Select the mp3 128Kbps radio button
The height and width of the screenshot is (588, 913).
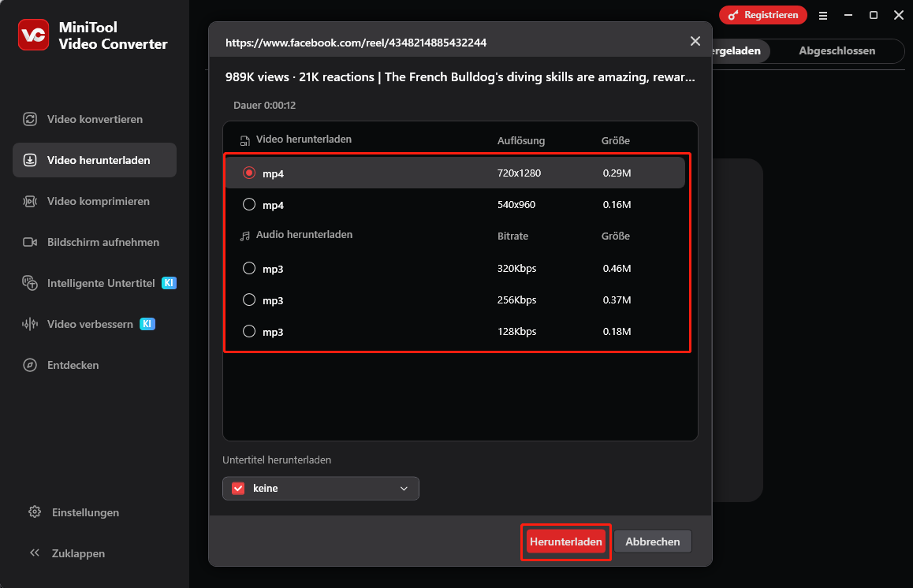tap(249, 331)
